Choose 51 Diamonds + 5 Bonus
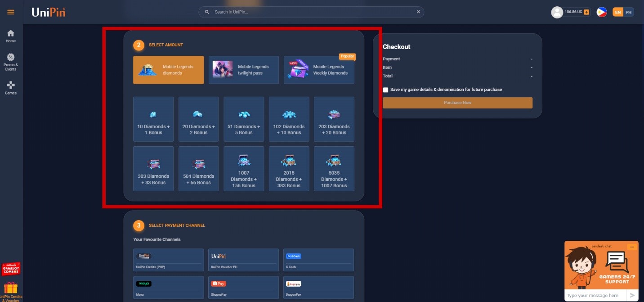This screenshot has width=644, height=302. click(x=244, y=119)
